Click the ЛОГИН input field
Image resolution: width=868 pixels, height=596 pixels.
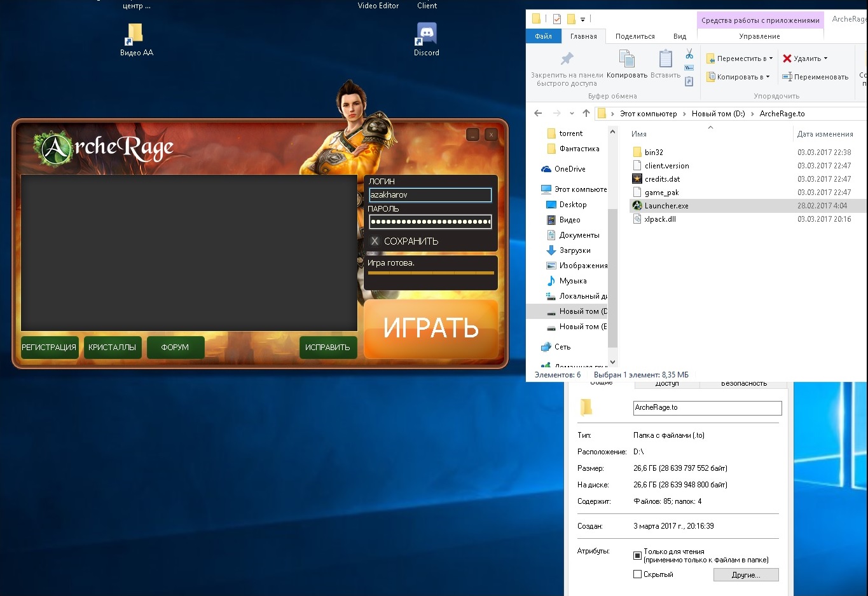coord(430,195)
